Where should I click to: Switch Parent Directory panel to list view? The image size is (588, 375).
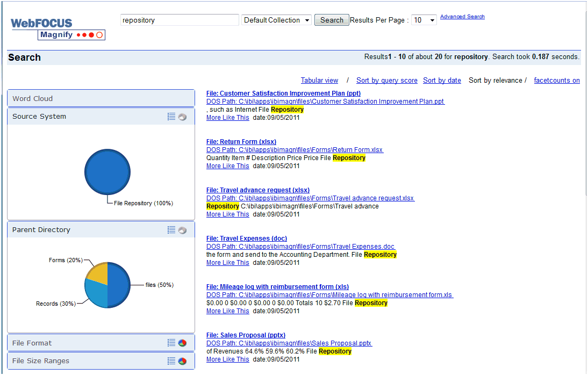[x=171, y=230]
